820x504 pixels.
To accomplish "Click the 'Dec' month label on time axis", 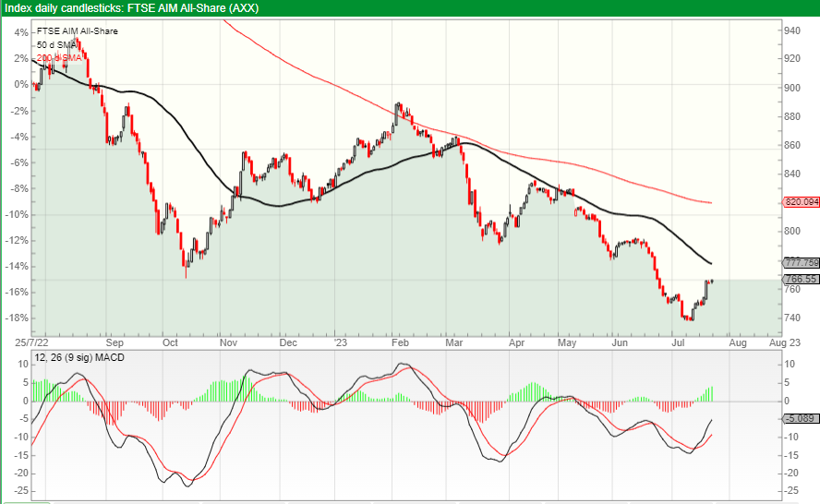I will pos(288,342).
